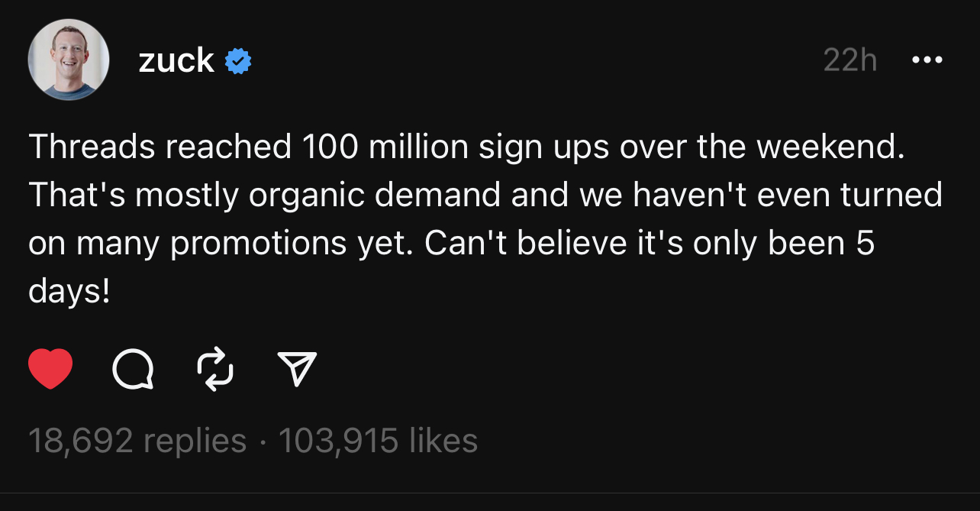Like the post with the heart icon
Image resolution: width=980 pixels, height=511 pixels.
(50, 367)
